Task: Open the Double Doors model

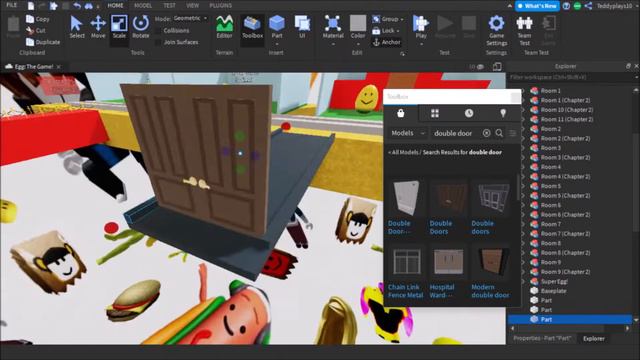Action: click(x=448, y=208)
